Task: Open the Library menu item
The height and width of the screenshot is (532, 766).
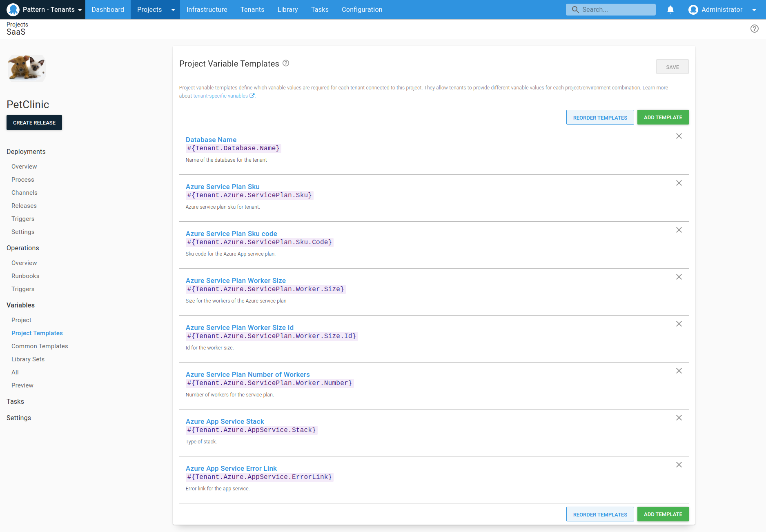Action: coord(287,10)
